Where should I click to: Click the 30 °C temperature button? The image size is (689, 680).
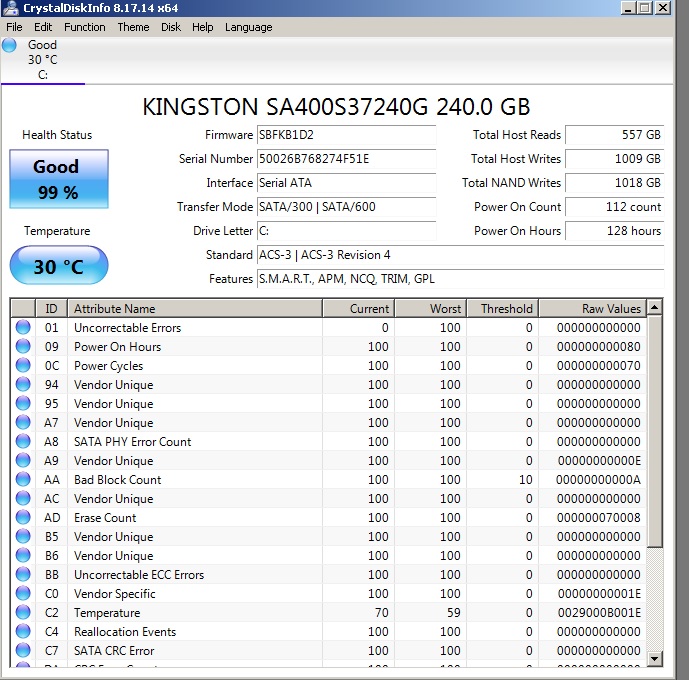[59, 266]
